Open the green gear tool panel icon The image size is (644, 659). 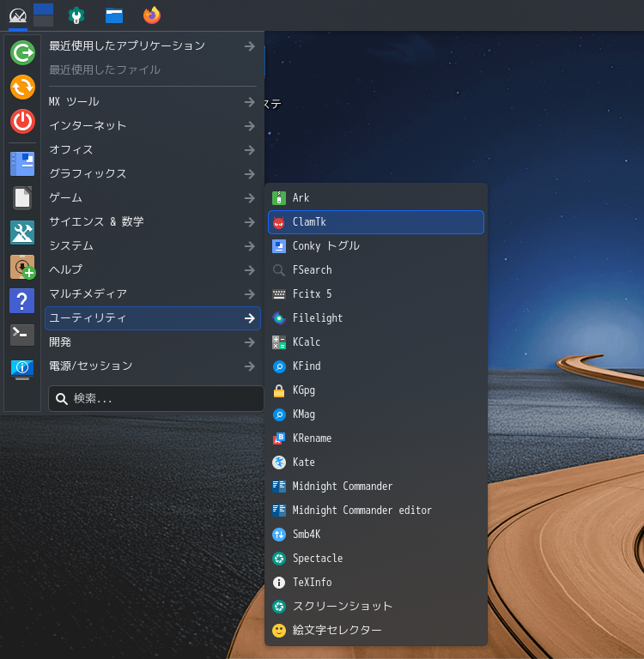[x=76, y=15]
